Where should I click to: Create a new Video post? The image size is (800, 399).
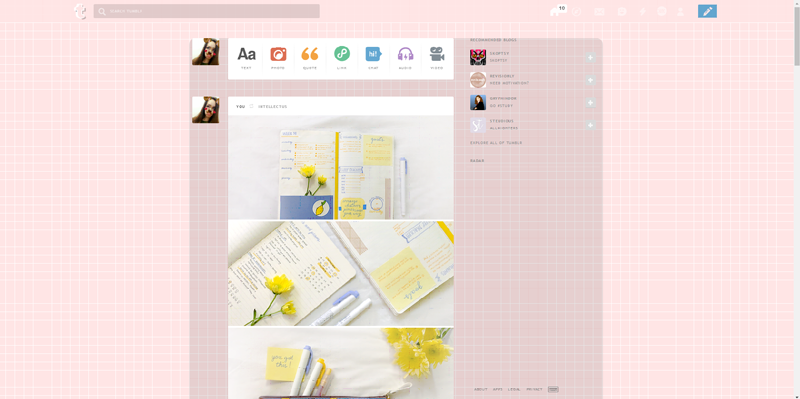[x=437, y=58]
